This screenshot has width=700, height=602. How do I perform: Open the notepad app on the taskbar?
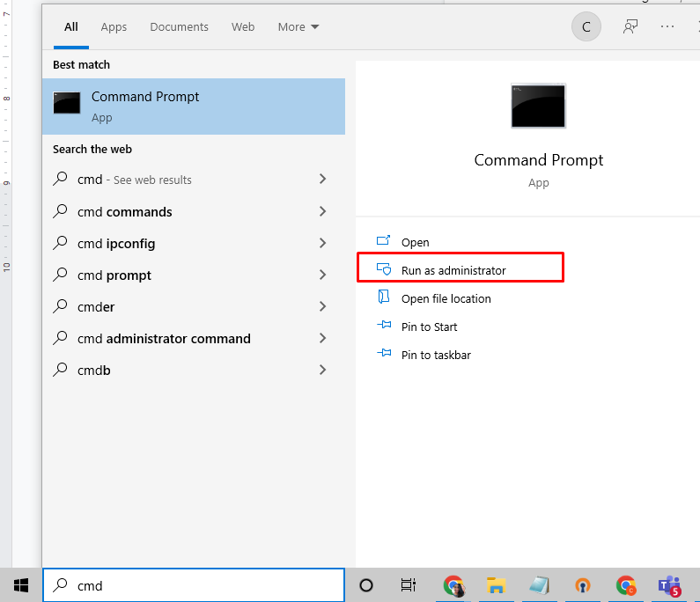click(539, 585)
